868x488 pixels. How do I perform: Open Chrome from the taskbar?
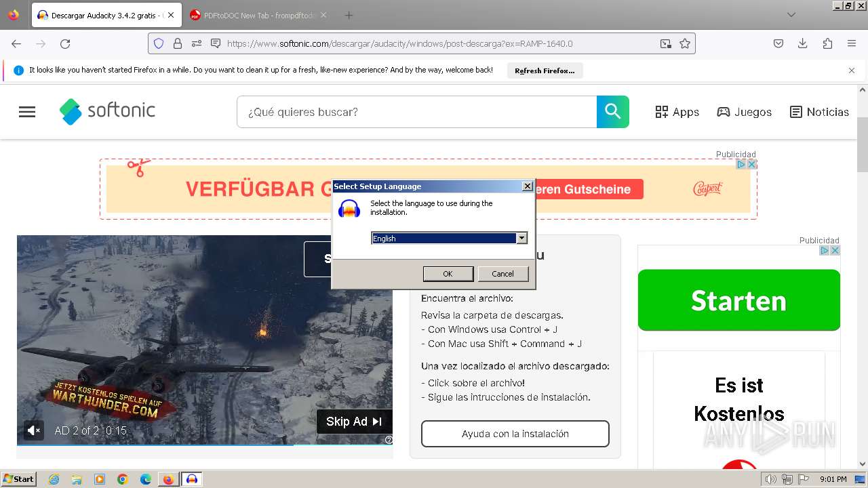point(122,479)
